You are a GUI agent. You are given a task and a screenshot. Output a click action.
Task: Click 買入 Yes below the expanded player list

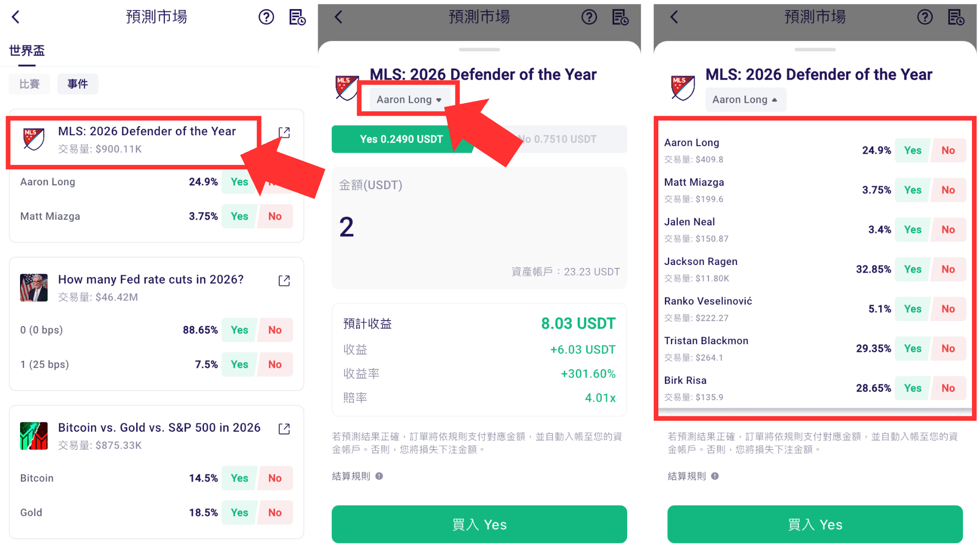click(x=815, y=524)
